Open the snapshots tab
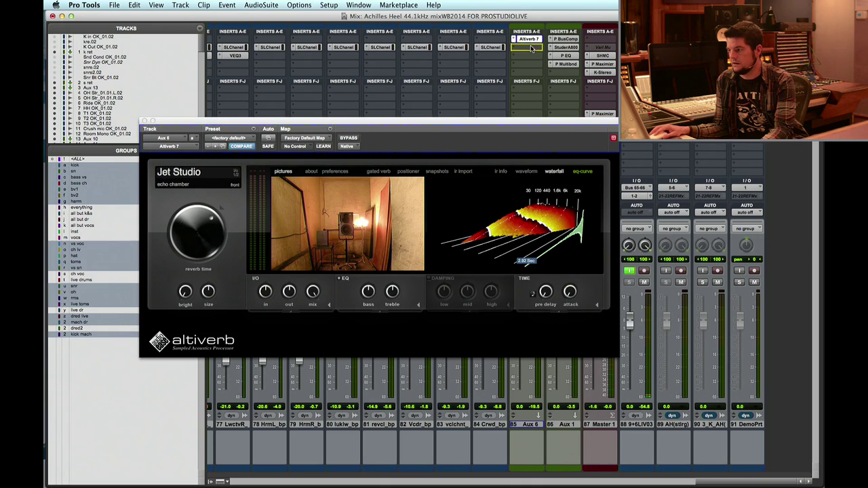 (x=437, y=171)
